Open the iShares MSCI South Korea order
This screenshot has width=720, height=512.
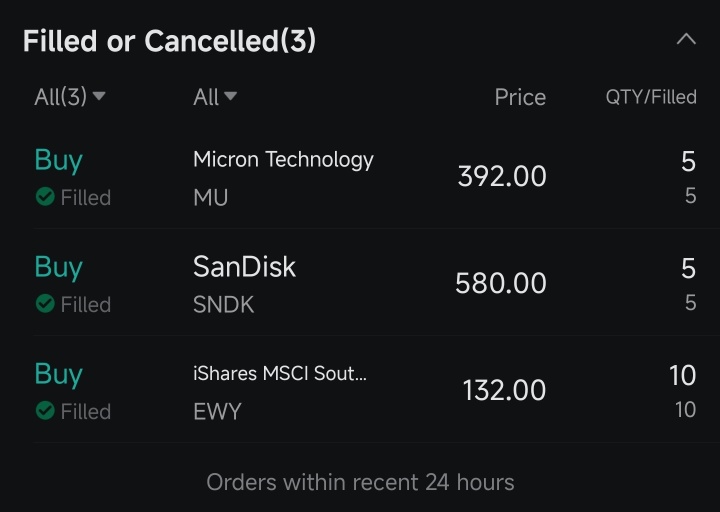point(366,390)
